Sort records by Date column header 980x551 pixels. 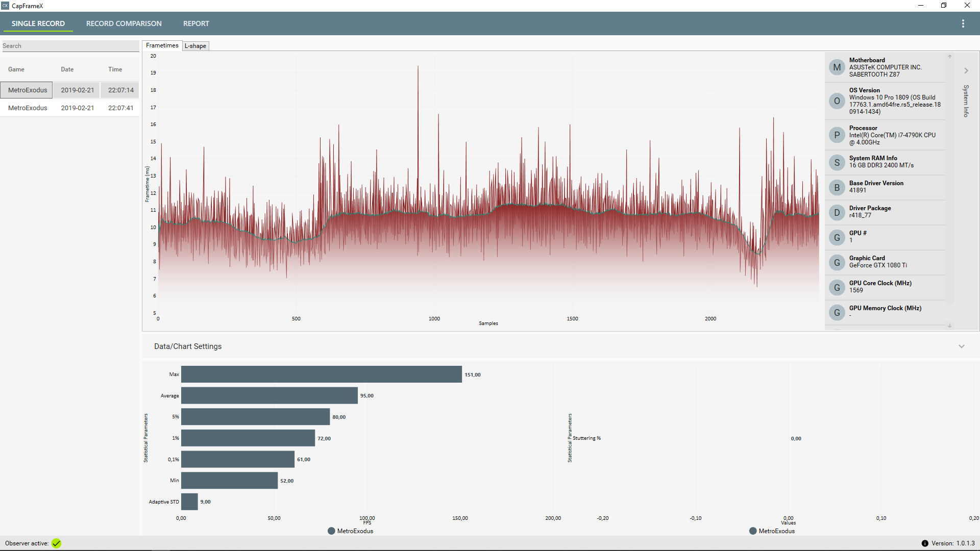tap(67, 69)
